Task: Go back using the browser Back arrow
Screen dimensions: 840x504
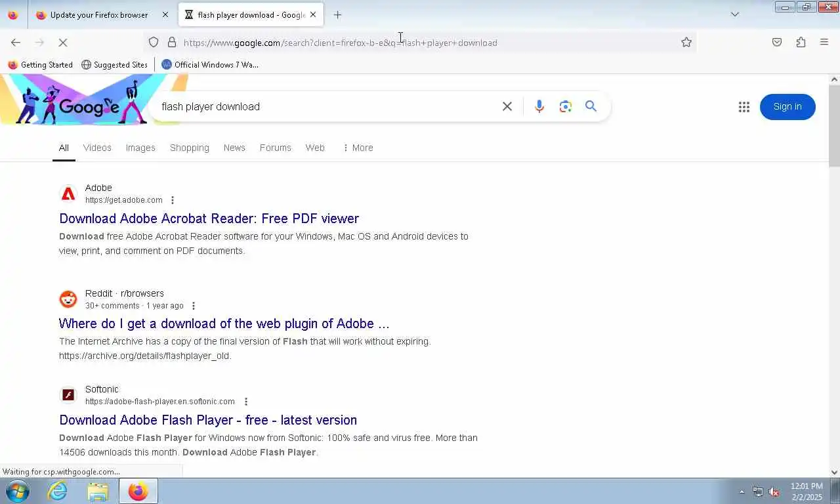Action: (16, 42)
